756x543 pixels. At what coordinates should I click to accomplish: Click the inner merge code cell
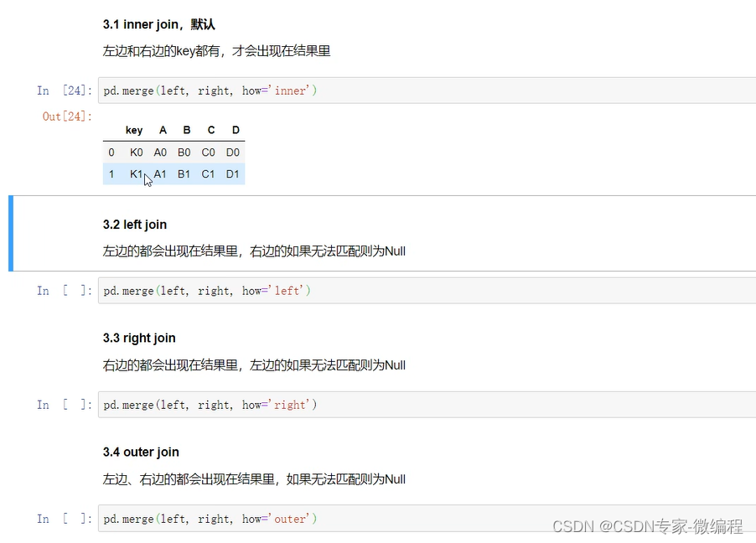pos(427,90)
